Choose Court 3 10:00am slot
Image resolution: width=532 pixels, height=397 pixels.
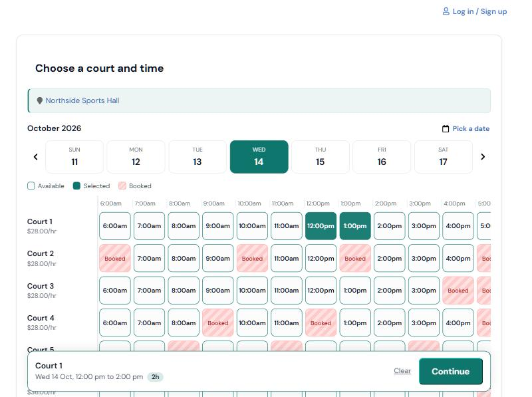252,291
